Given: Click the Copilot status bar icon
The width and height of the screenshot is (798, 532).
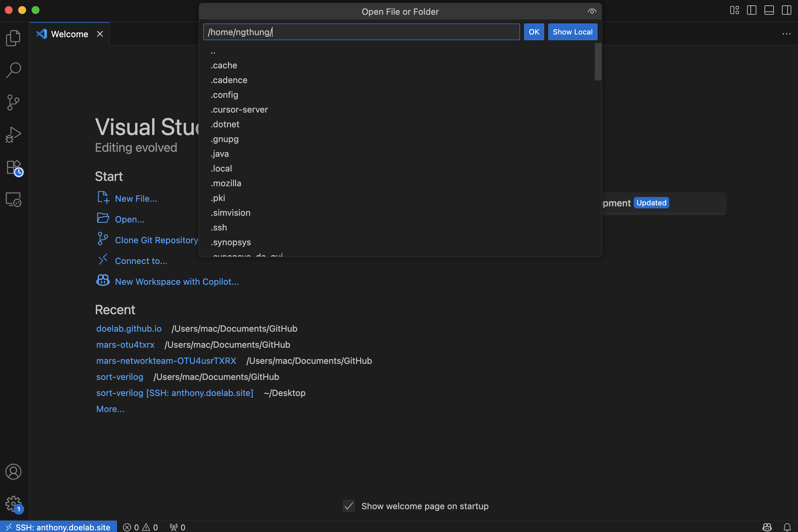Looking at the screenshot, I should pyautogui.click(x=767, y=527).
